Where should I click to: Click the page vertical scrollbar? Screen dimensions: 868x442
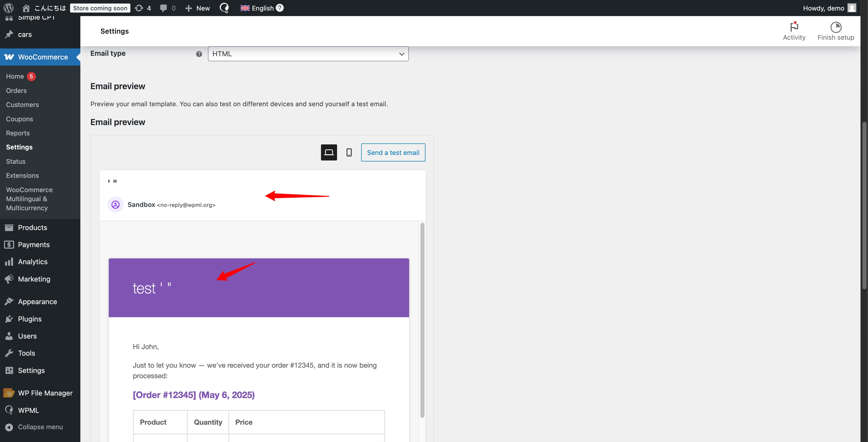pyautogui.click(x=864, y=205)
